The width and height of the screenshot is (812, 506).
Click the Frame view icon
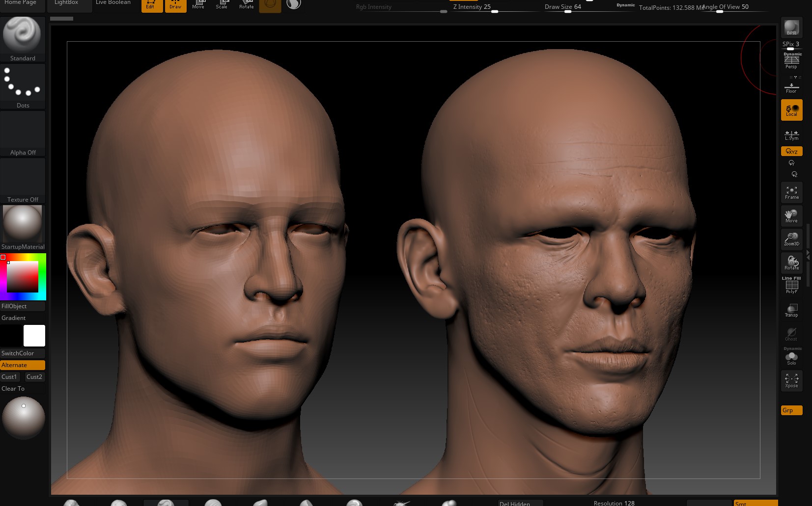[791, 192]
